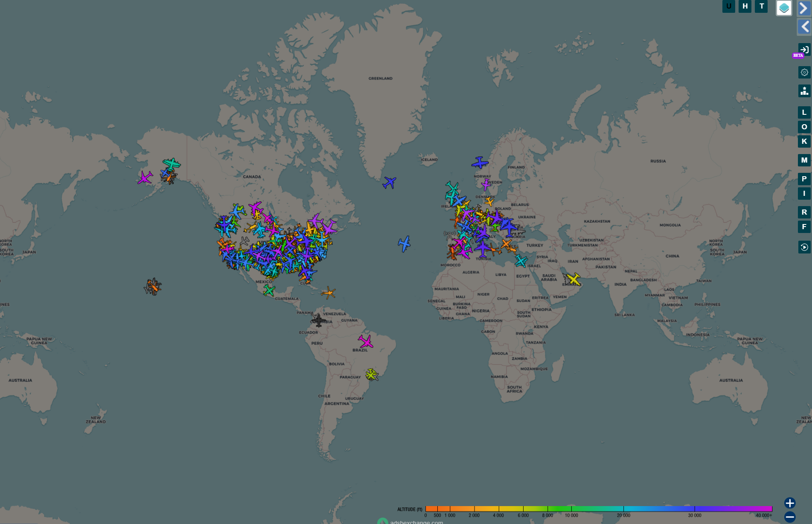The image size is (812, 524).
Task: Toggle the R button in the sidebar
Action: pos(804,213)
